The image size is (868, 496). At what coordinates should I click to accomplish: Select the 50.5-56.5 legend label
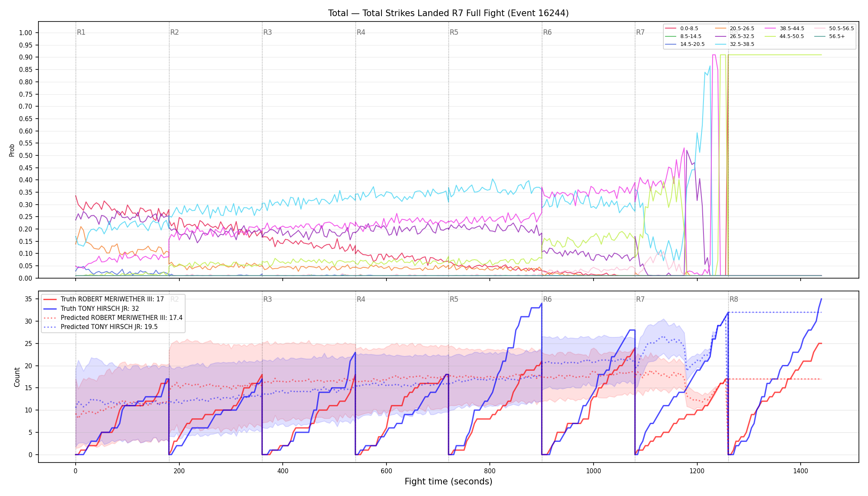(x=842, y=29)
